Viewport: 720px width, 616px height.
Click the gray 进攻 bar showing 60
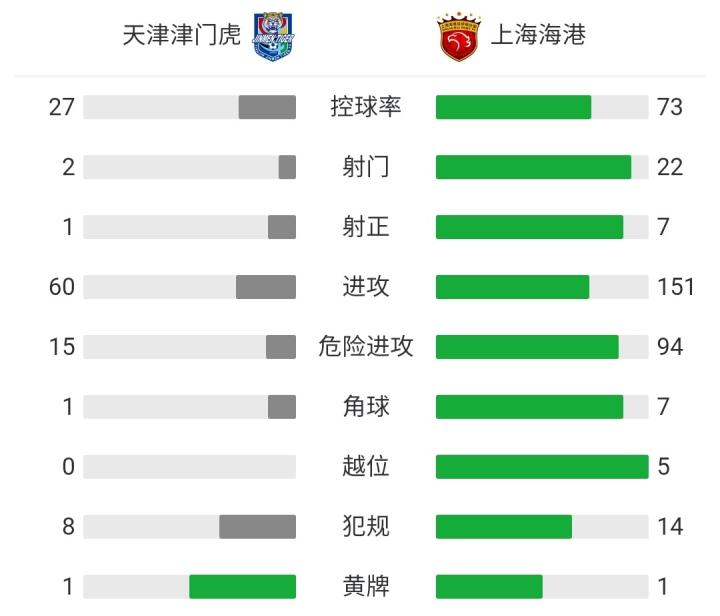pos(266,287)
